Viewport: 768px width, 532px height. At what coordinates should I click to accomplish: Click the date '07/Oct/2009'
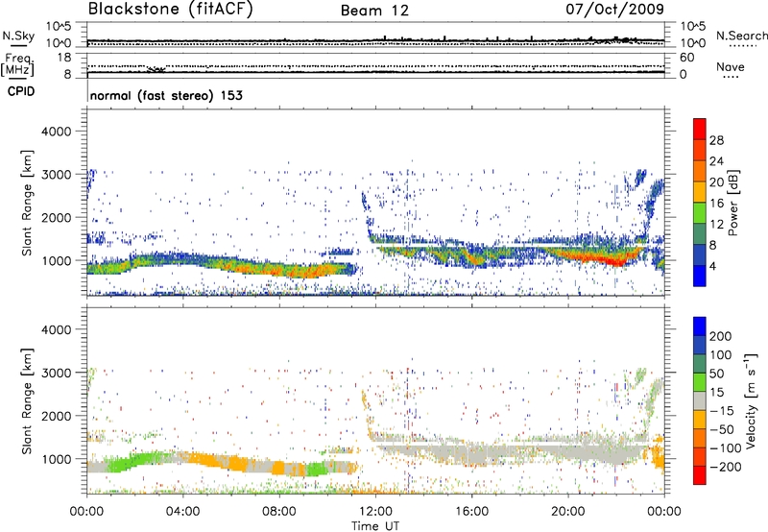(x=614, y=10)
